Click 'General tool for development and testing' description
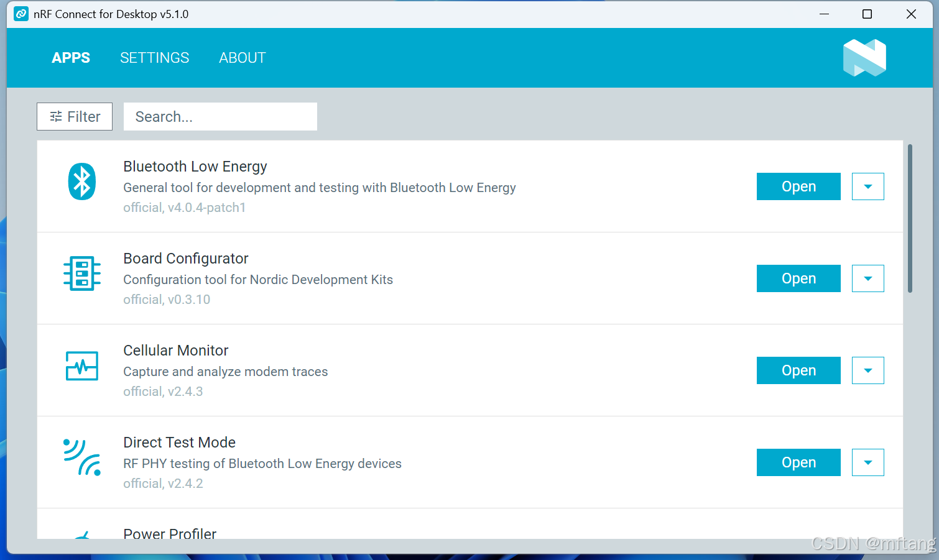Screen dimensions: 939x560 [320, 188]
